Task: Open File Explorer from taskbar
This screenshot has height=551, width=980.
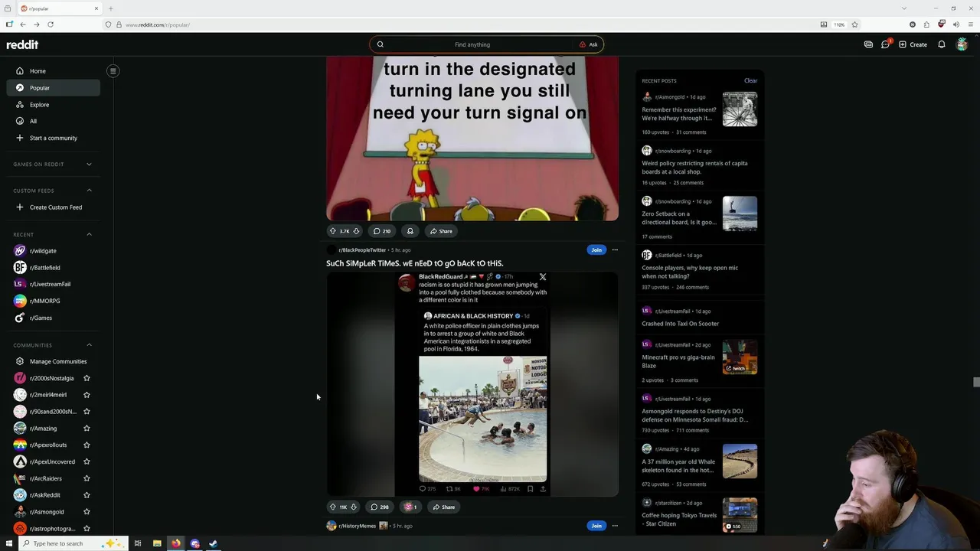Action: 157,543
